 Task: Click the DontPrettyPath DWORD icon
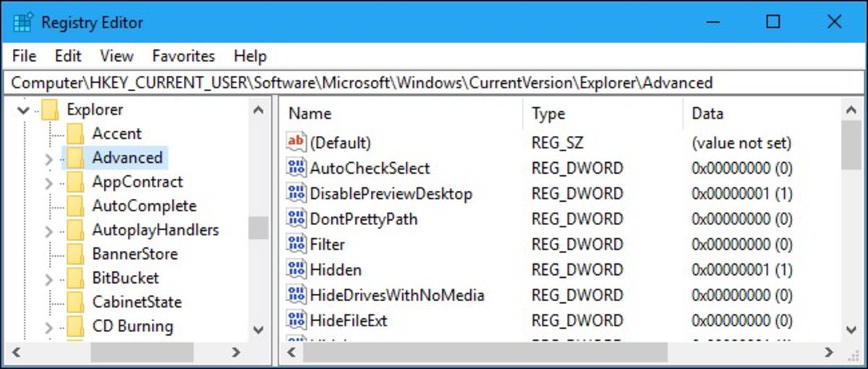pyautogui.click(x=297, y=219)
